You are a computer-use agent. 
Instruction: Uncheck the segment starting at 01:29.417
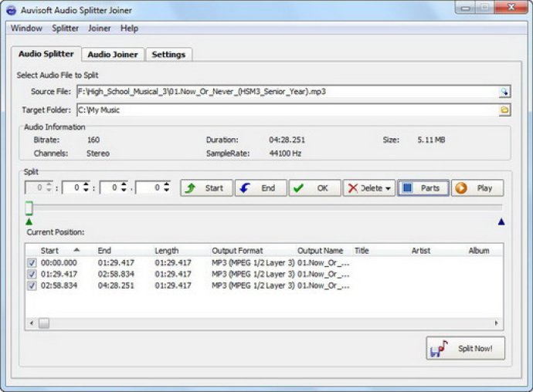[x=32, y=274]
